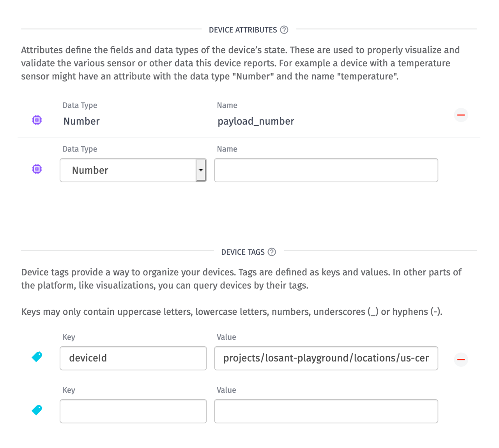The height and width of the screenshot is (448, 499).
Task: Select the payload_number attribute name text
Action: click(256, 121)
